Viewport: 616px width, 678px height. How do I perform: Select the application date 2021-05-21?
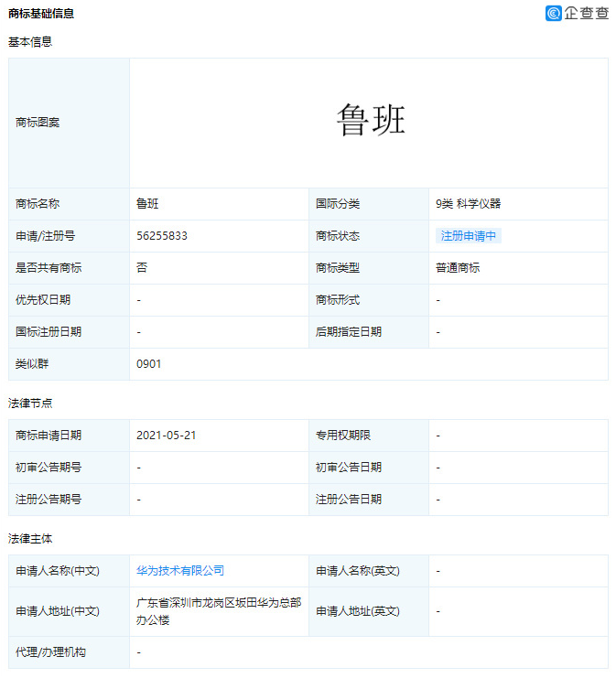(x=167, y=436)
